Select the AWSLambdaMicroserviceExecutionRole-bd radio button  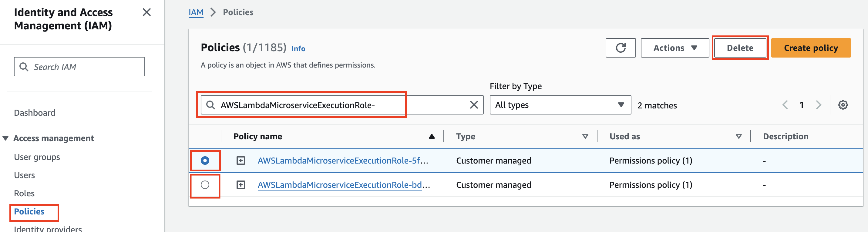click(x=205, y=185)
